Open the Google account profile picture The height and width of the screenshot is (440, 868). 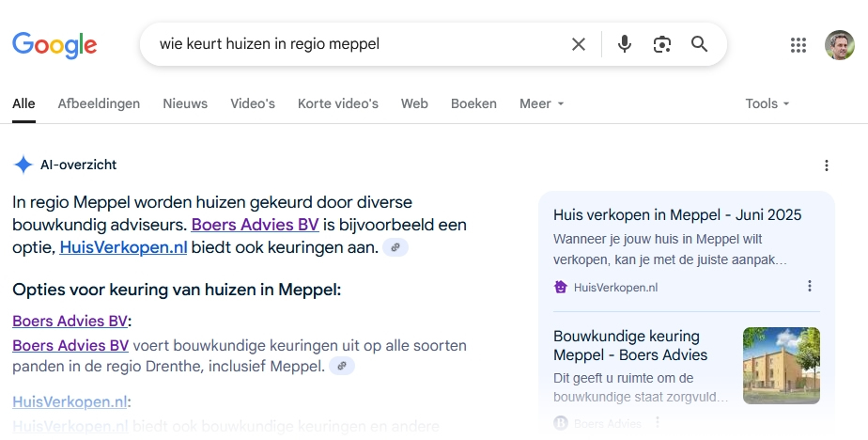pyautogui.click(x=839, y=45)
